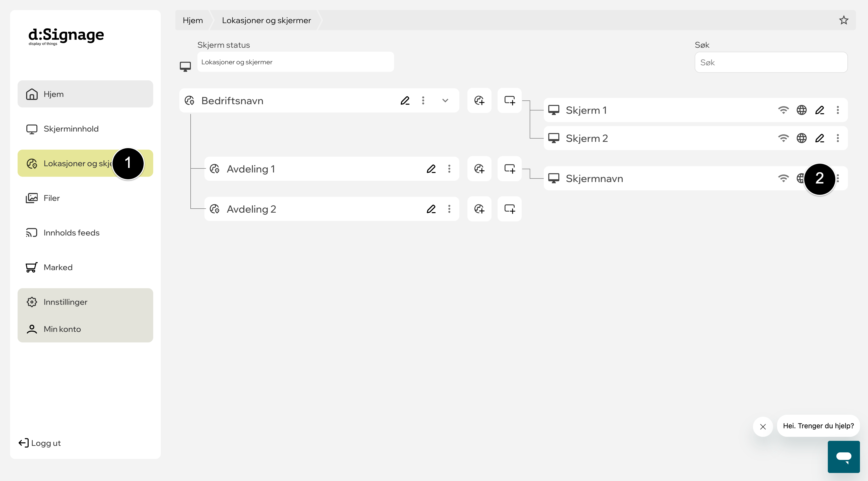The image size is (868, 481).
Task: Select Lokasjoner og skjermer sidebar item
Action: coord(85,163)
